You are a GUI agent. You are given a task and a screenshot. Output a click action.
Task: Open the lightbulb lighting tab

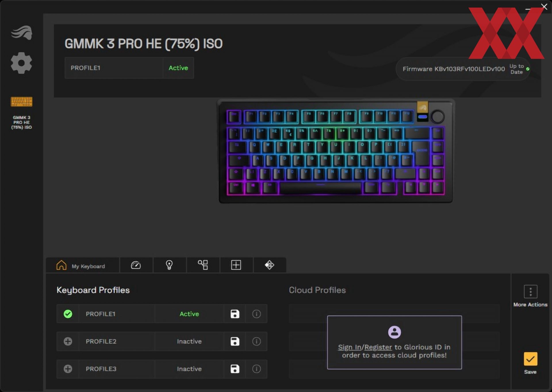click(169, 265)
